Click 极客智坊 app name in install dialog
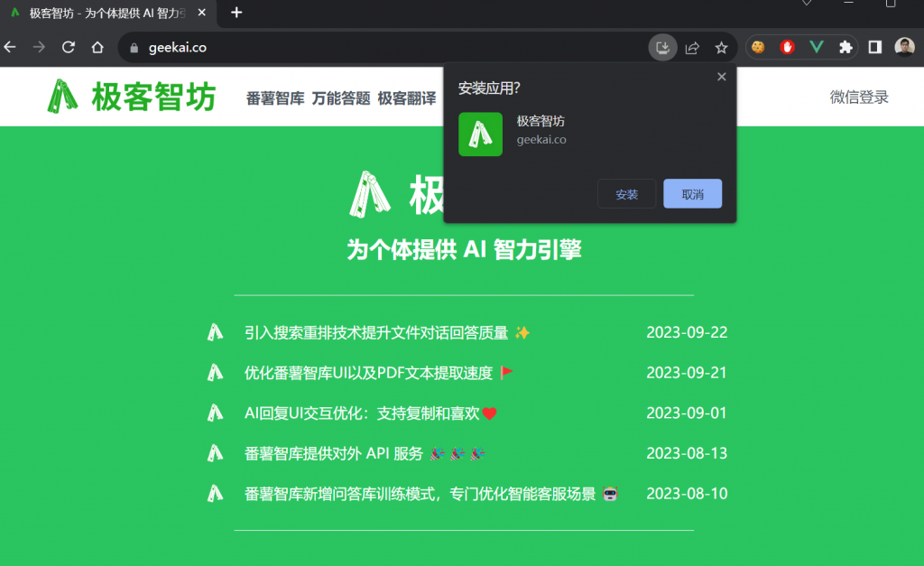This screenshot has width=924, height=566. click(541, 122)
